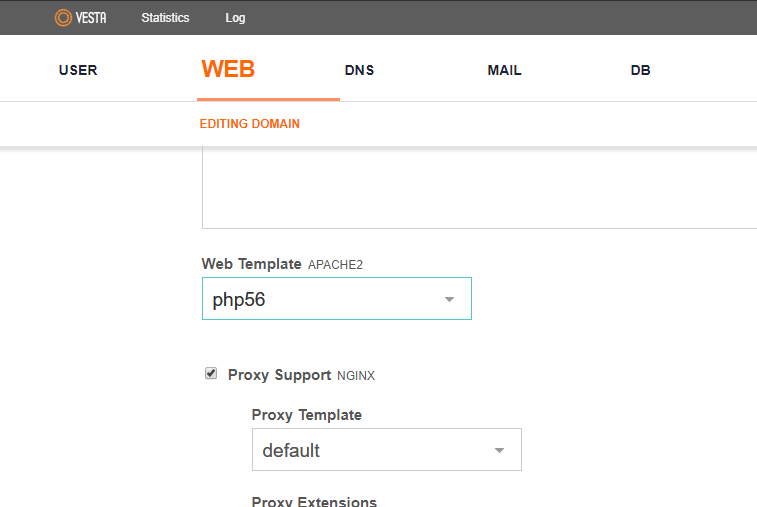Click the Web Template label
This screenshot has height=507, width=757.
coord(251,264)
